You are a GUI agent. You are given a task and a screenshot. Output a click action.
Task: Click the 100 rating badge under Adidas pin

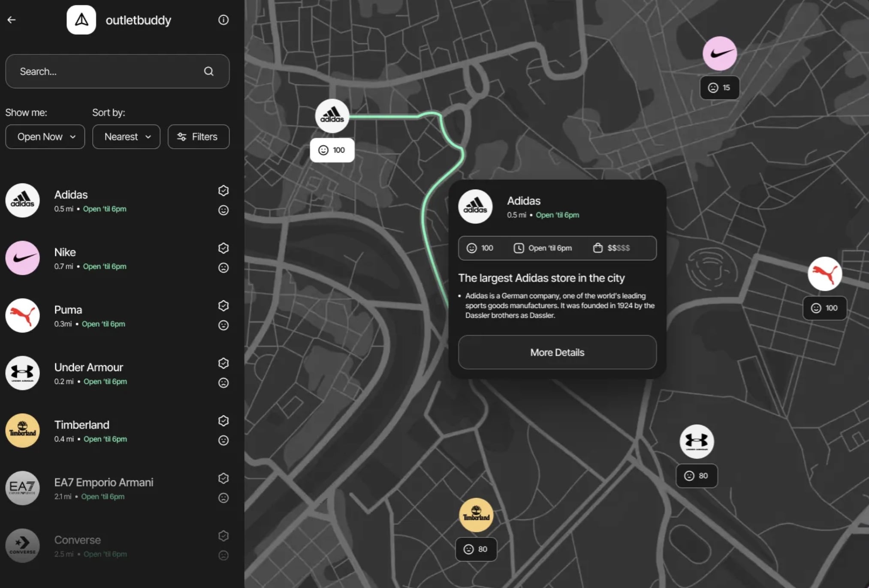tap(332, 150)
